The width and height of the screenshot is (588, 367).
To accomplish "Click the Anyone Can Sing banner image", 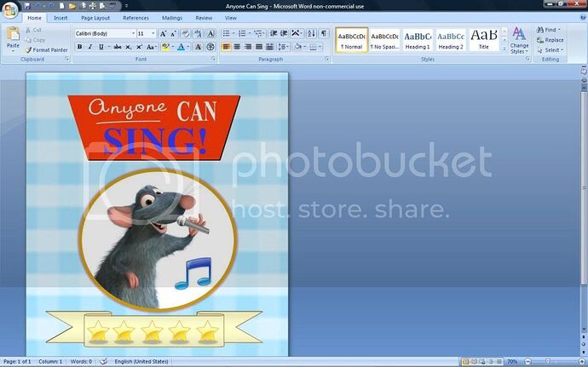I will [153, 123].
